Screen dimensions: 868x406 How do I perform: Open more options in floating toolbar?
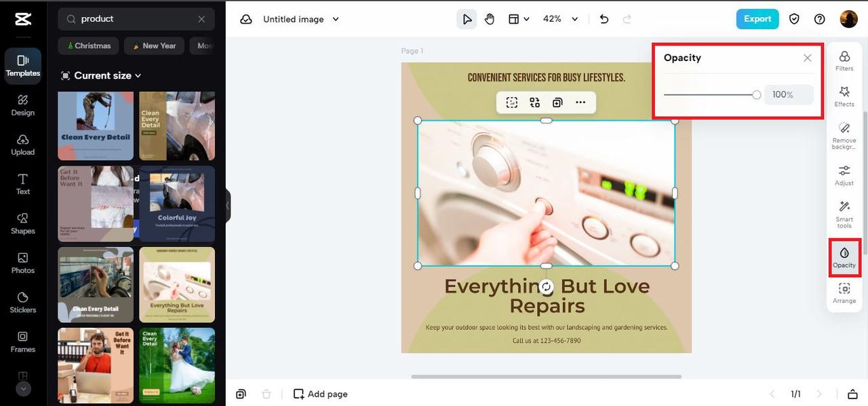coord(580,103)
